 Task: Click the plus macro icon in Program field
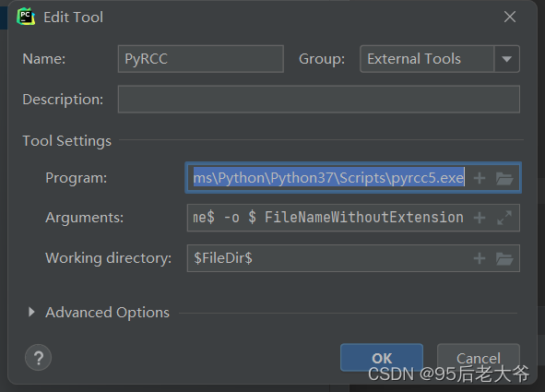[480, 178]
